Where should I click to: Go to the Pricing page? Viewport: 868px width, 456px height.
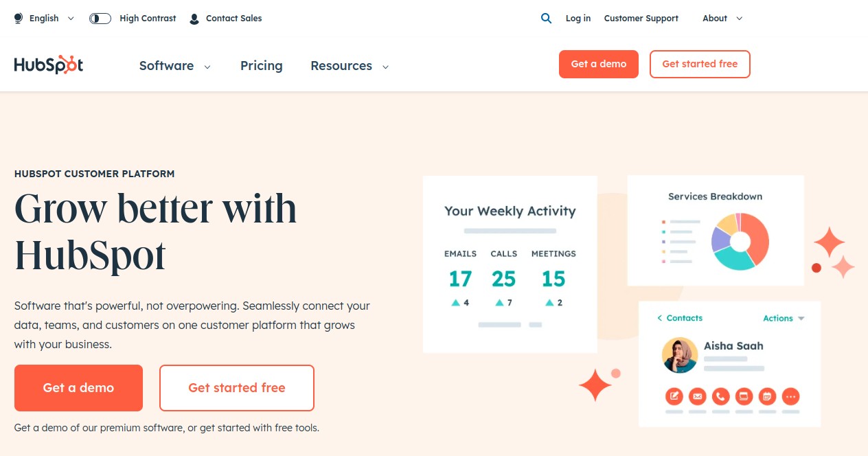(262, 66)
